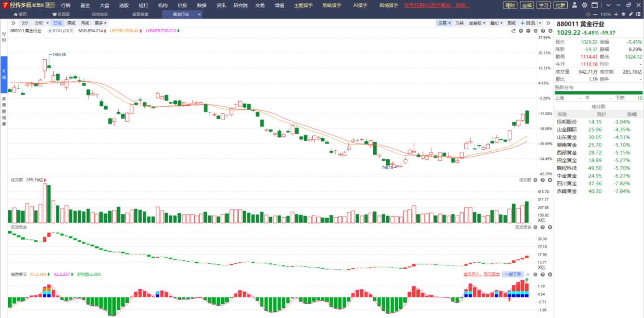Expand the 更多 period dropdown
The height and width of the screenshot is (318, 644).
100,23
